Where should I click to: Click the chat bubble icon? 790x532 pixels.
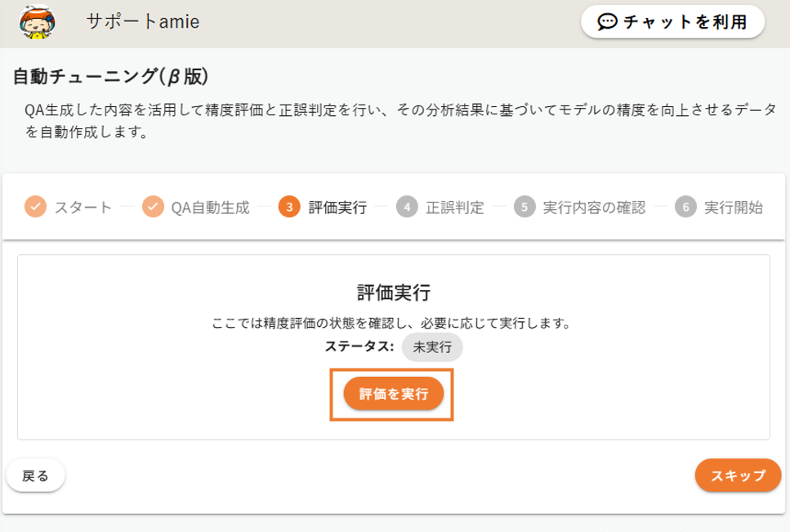[x=607, y=22]
